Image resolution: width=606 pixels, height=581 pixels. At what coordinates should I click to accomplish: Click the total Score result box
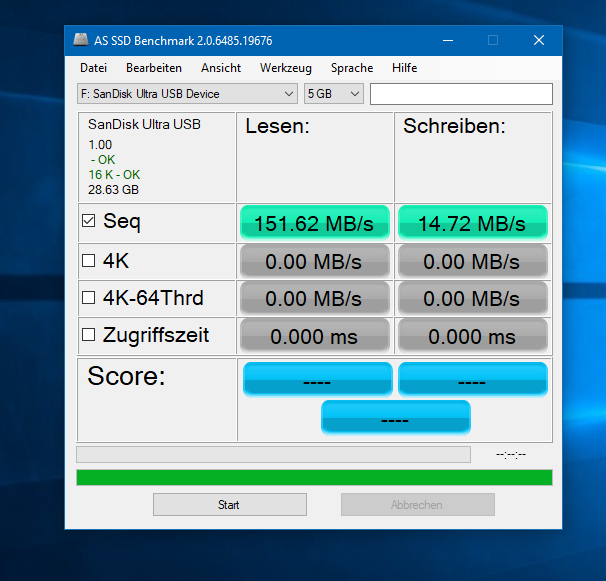pyautogui.click(x=396, y=417)
